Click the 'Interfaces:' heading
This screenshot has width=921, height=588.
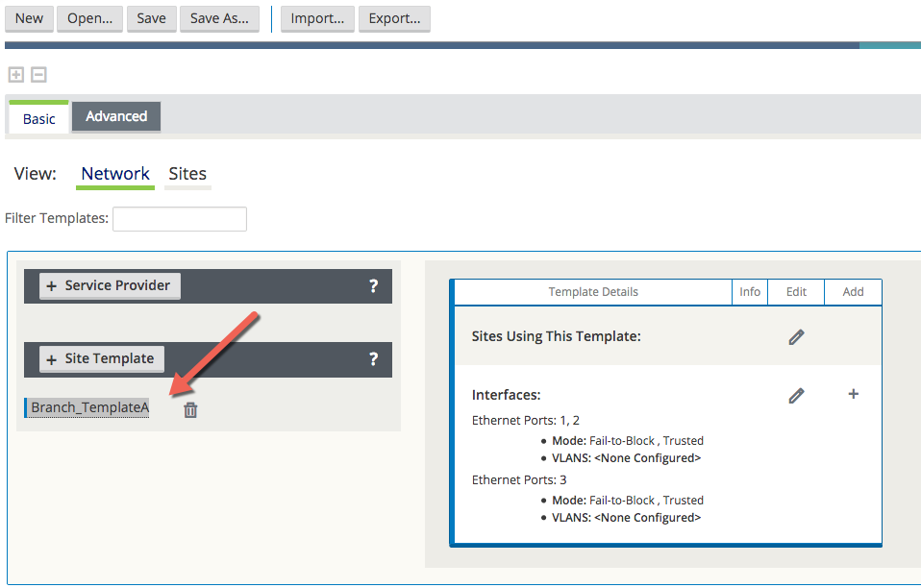pyautogui.click(x=506, y=395)
